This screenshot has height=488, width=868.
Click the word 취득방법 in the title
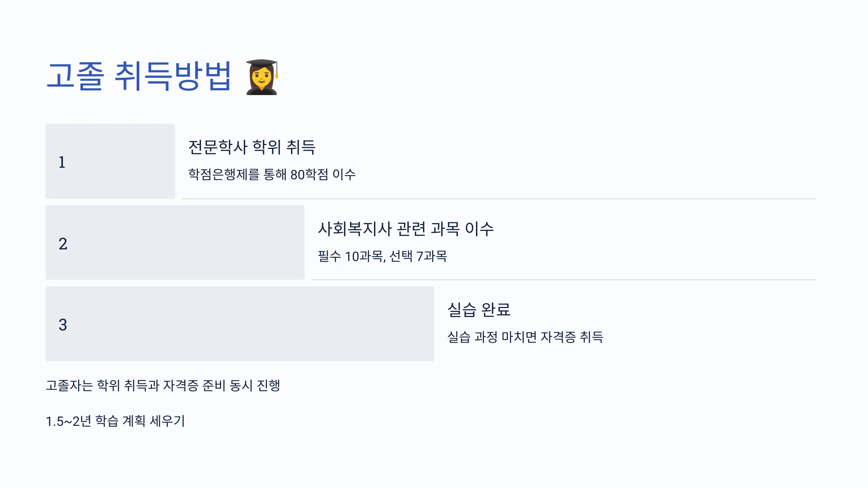[x=173, y=76]
